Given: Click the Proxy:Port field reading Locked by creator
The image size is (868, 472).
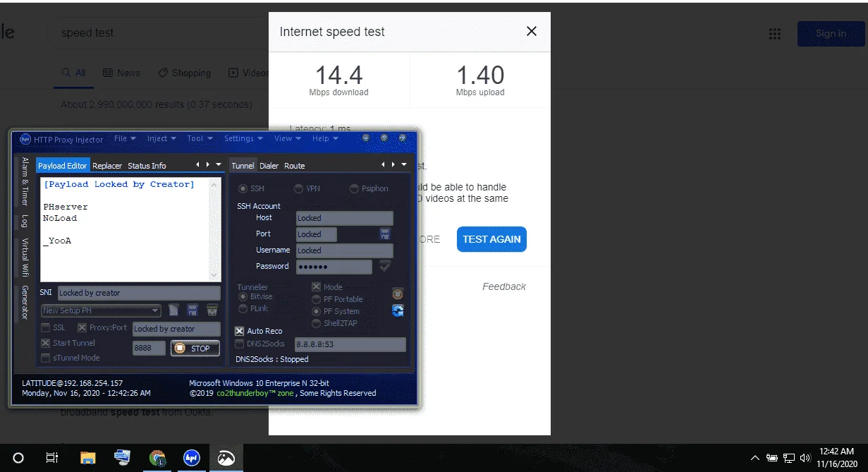Looking at the screenshot, I should (176, 329).
